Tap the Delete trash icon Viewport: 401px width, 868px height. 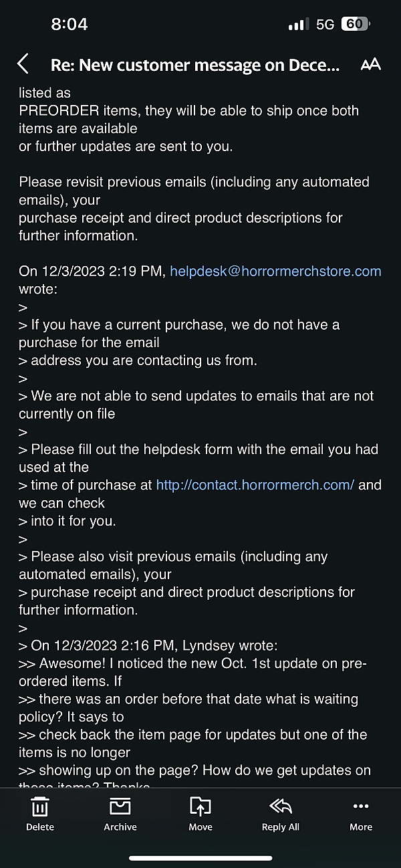tap(40, 806)
